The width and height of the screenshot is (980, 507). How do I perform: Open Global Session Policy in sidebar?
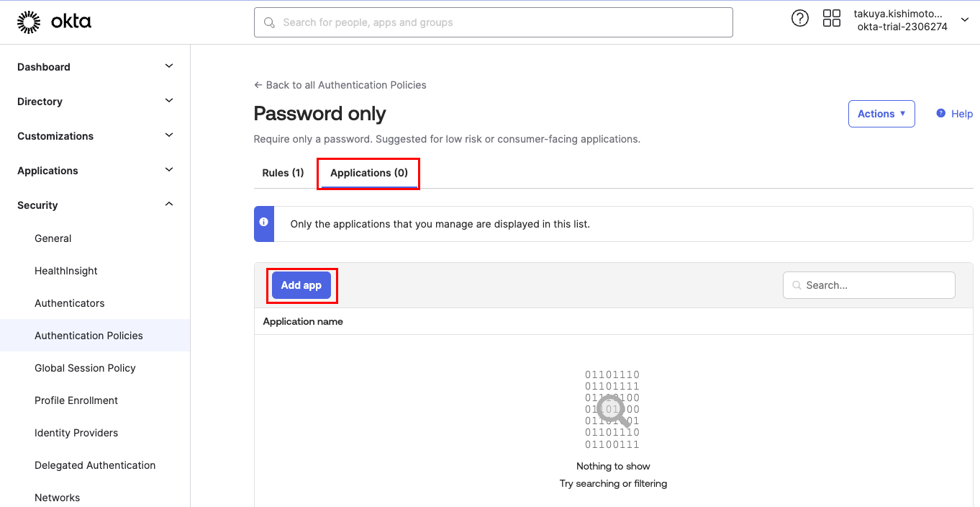pos(85,368)
